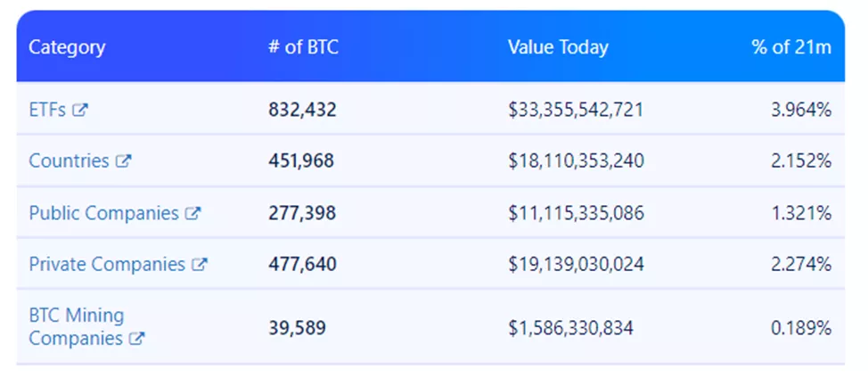Click the Public Companies 1.321% cell
Image resolution: width=868 pixels, height=378 pixels.
pyautogui.click(x=801, y=213)
